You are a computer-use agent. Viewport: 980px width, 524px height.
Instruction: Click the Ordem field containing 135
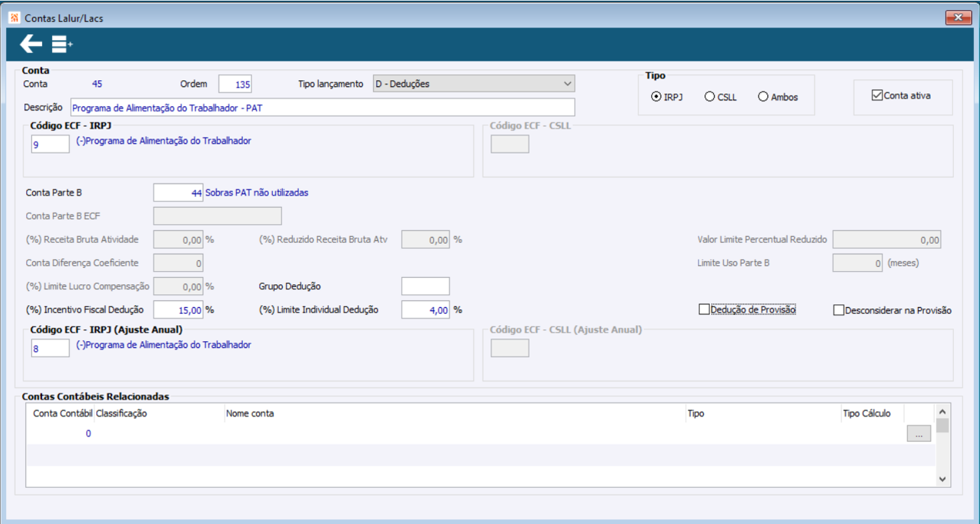(x=235, y=84)
